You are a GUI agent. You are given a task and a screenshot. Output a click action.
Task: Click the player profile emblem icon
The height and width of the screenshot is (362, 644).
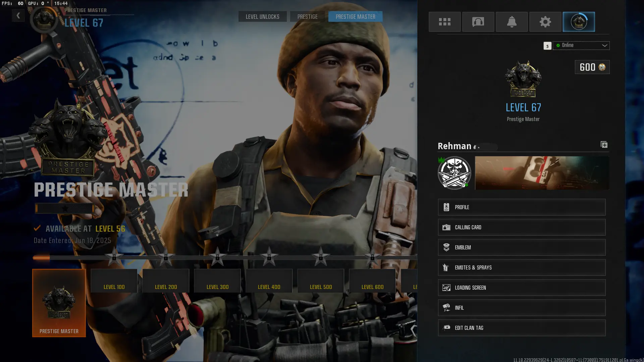579,22
